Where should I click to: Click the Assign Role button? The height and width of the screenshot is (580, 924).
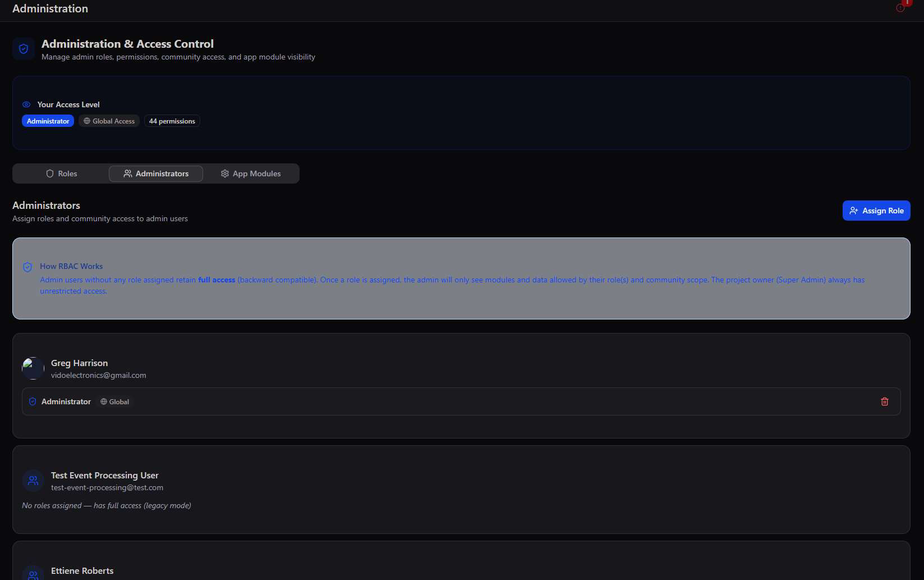tap(876, 211)
